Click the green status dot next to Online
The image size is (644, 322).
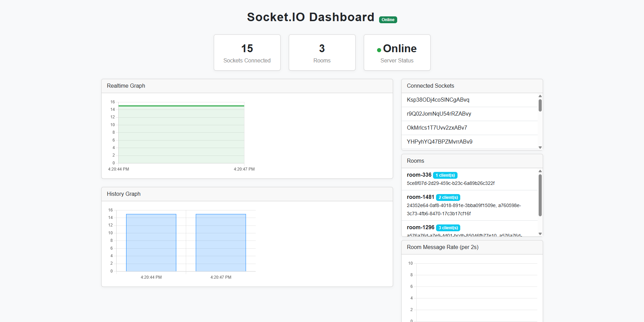[379, 50]
